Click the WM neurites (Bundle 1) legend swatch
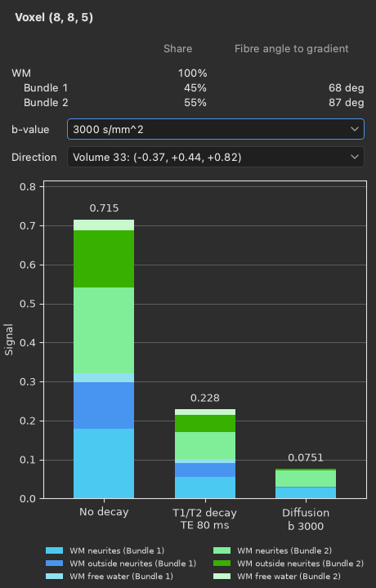 tap(55, 550)
